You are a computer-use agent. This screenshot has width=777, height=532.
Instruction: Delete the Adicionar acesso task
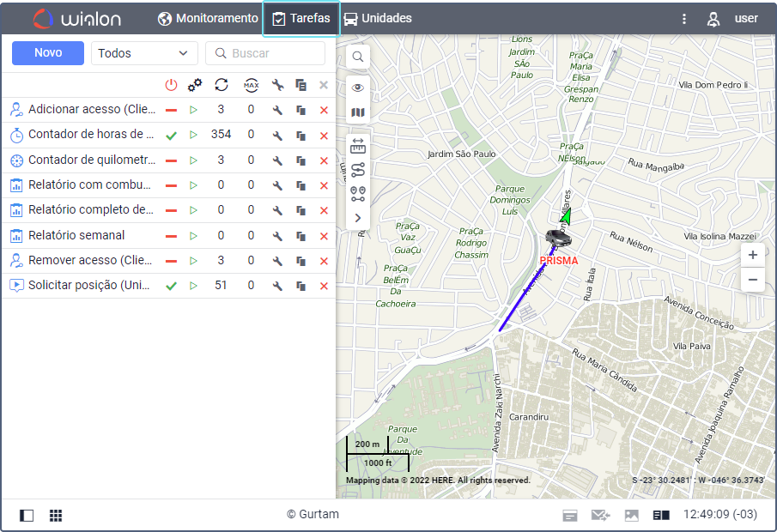(x=324, y=110)
